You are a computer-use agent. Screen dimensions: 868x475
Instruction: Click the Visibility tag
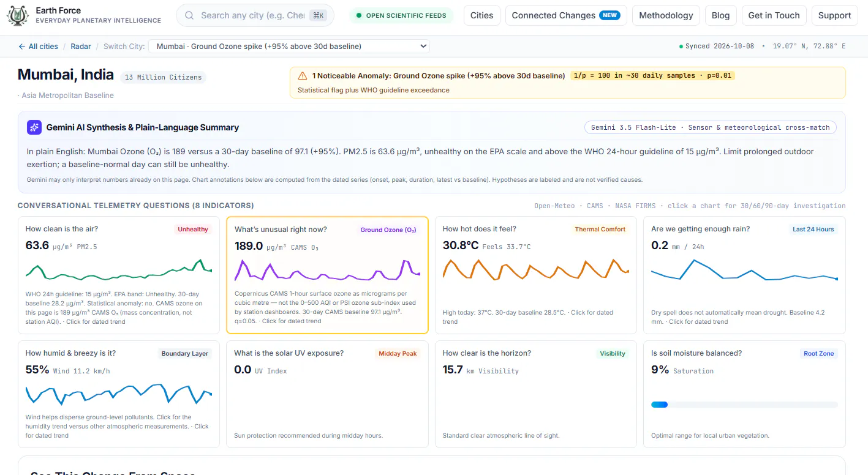tap(613, 354)
